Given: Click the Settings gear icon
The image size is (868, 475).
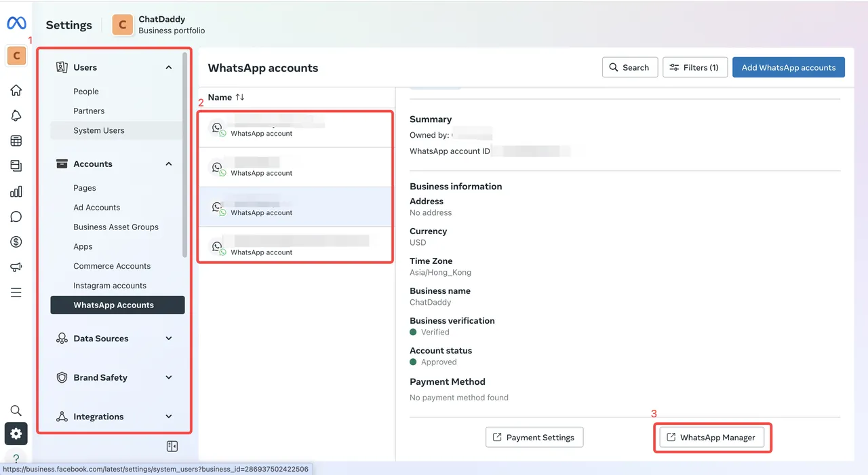Looking at the screenshot, I should (x=16, y=434).
